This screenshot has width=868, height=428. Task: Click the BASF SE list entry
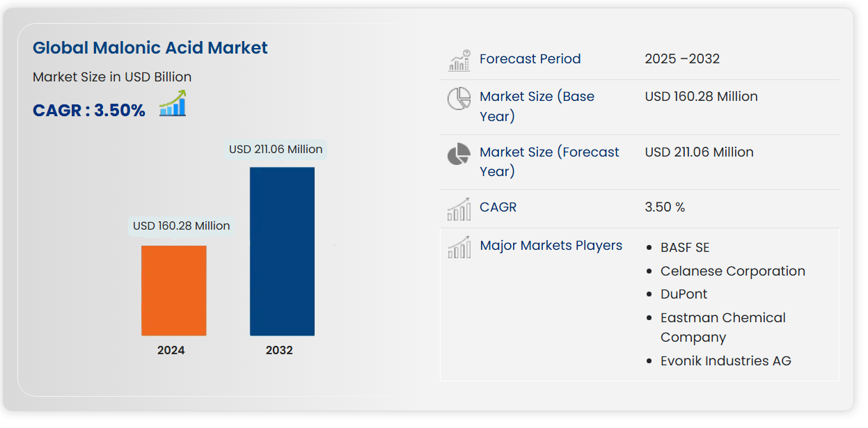pyautogui.click(x=685, y=248)
